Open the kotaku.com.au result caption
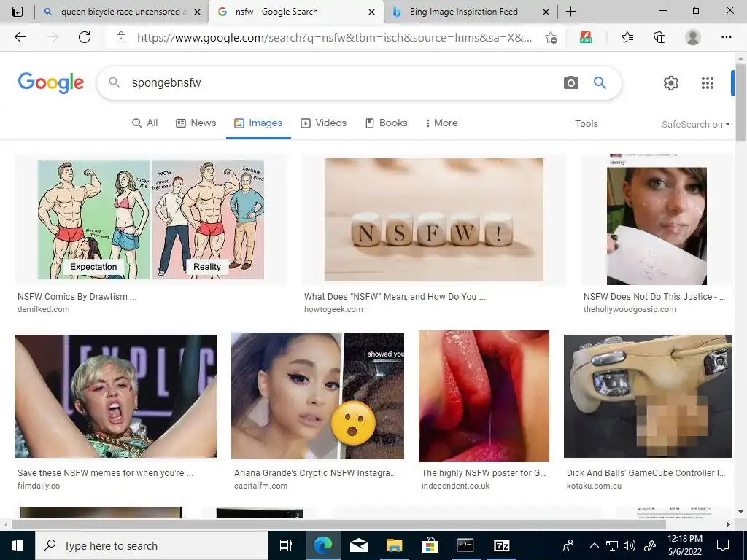Image resolution: width=747 pixels, height=560 pixels. point(646,479)
